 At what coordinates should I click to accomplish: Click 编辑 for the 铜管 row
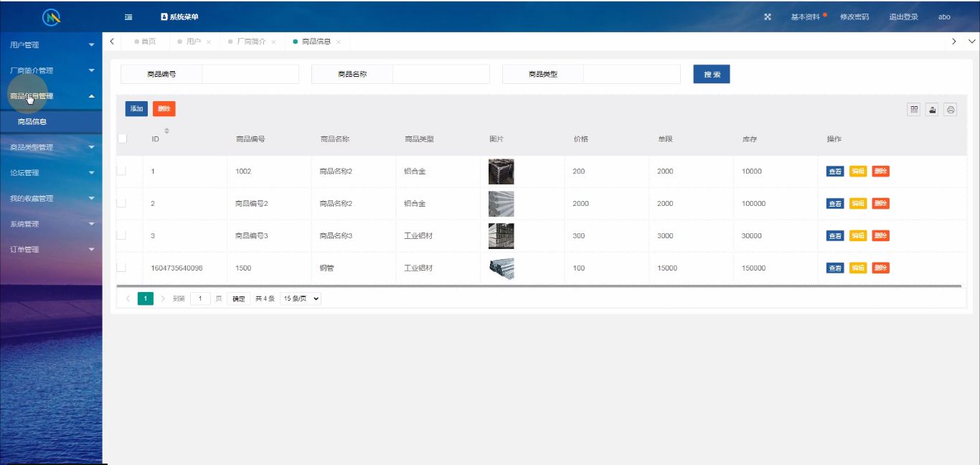pyautogui.click(x=858, y=268)
